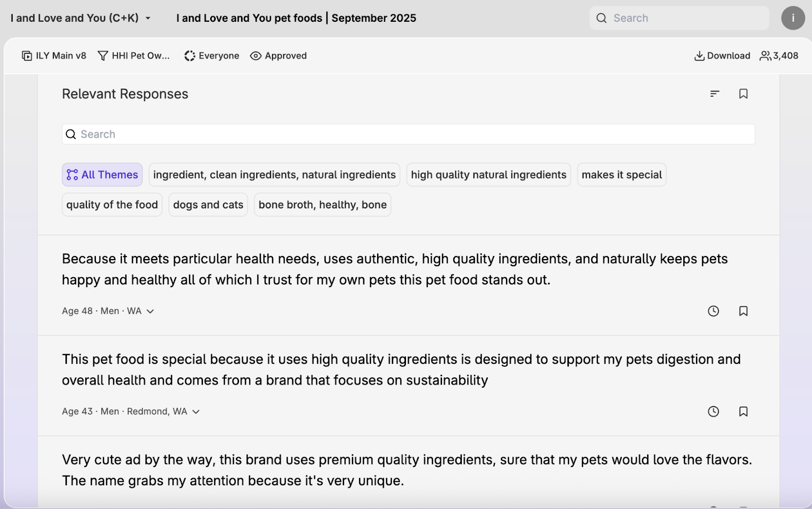This screenshot has height=509, width=812.
Task: Open the I and Love and You workspace dropdown
Action: click(81, 18)
